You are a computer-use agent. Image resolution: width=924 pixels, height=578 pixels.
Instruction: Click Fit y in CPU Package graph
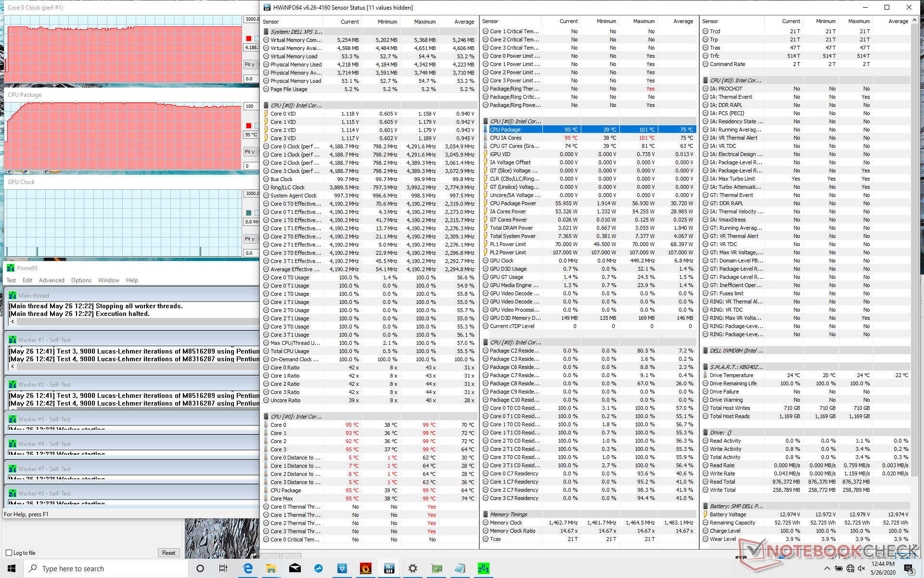[x=249, y=152]
